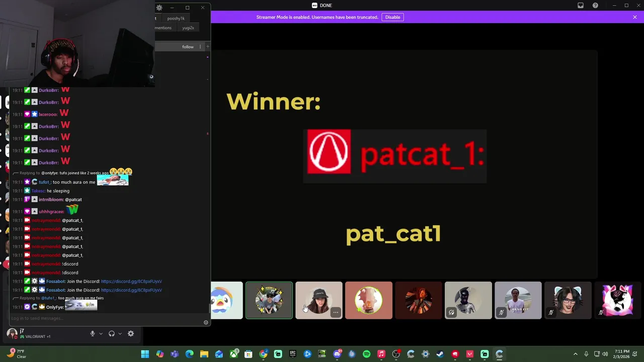Viewport: 644px width, 362px height.
Task: Open Discord user settings gear
Action: pyautogui.click(x=131, y=333)
